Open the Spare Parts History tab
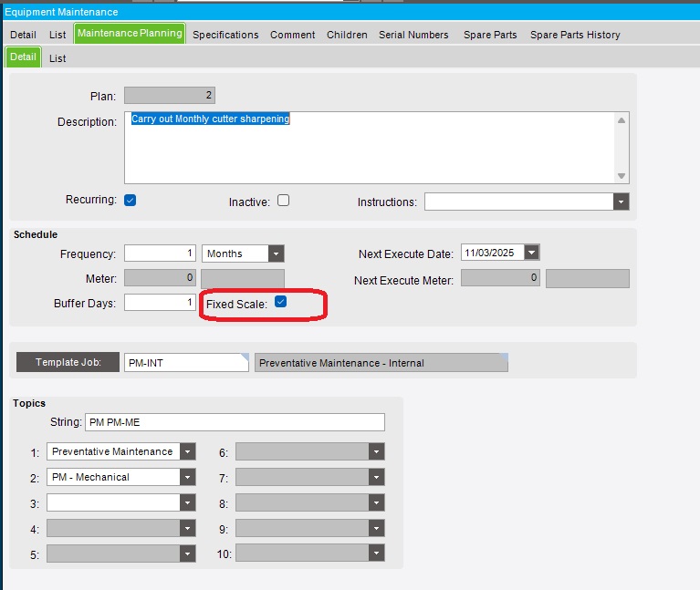Image resolution: width=700 pixels, height=590 pixels. (x=575, y=35)
